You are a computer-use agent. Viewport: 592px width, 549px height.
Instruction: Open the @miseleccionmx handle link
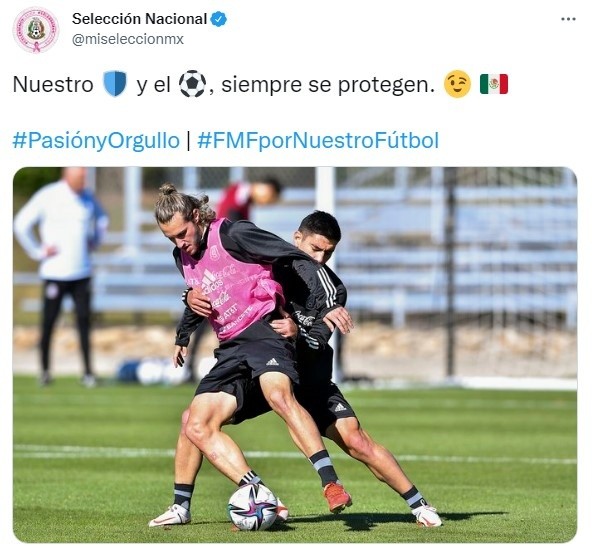128,39
